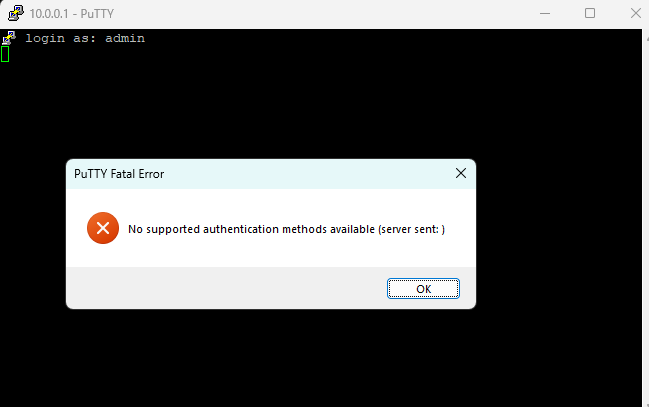Click the 'PuTTY Fatal Error' dialog title
This screenshot has width=649, height=407.
[x=119, y=174]
